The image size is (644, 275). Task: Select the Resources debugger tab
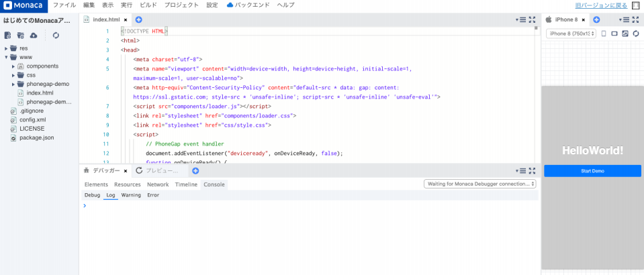click(x=128, y=184)
